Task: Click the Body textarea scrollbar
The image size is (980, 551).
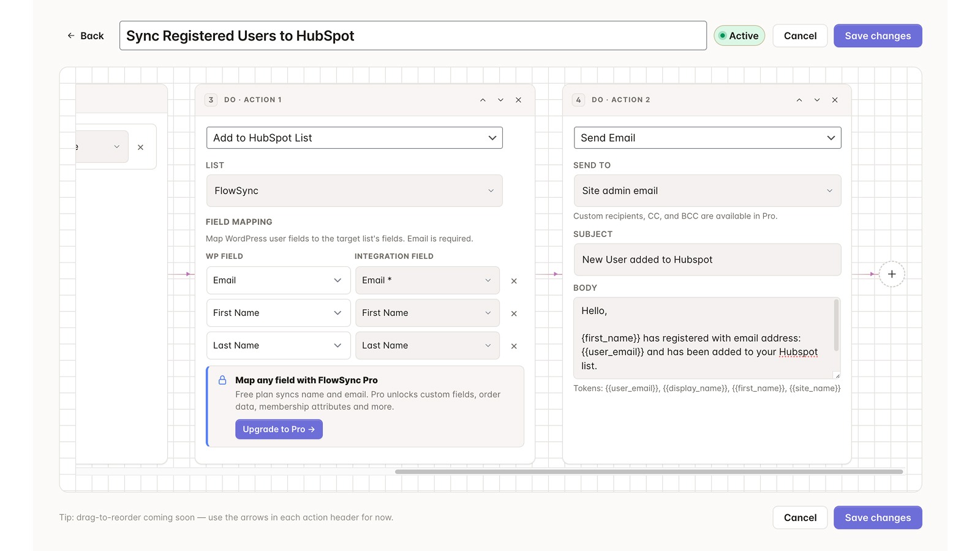Action: click(x=837, y=325)
